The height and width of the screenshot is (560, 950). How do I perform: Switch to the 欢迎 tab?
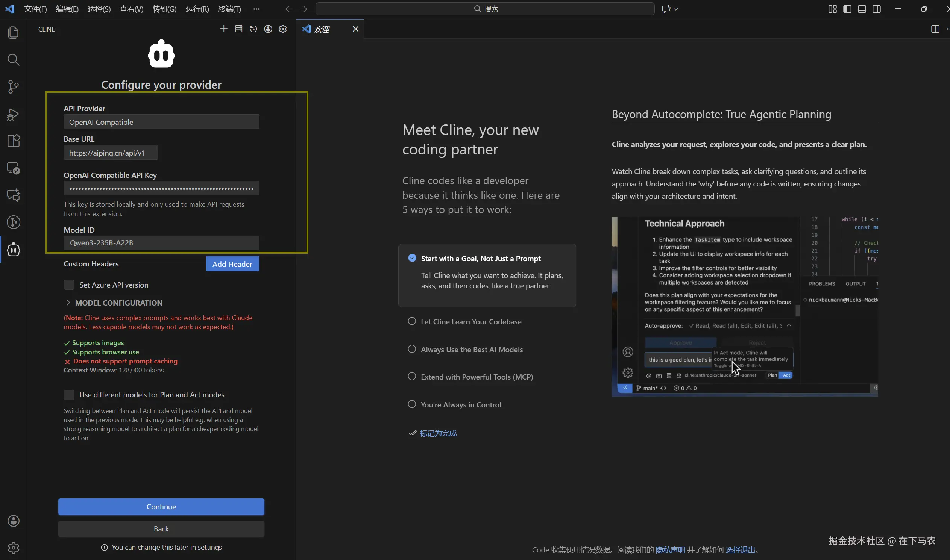322,29
